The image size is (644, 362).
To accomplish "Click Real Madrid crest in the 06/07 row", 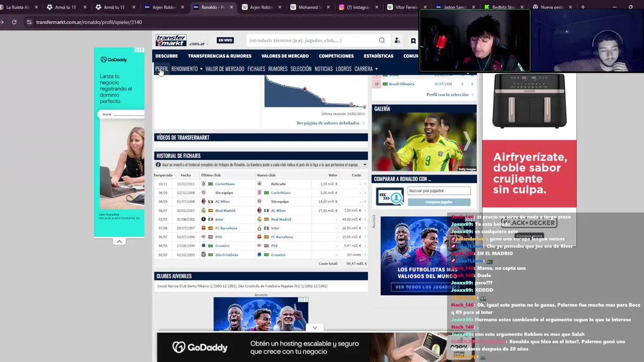I will click(x=204, y=211).
